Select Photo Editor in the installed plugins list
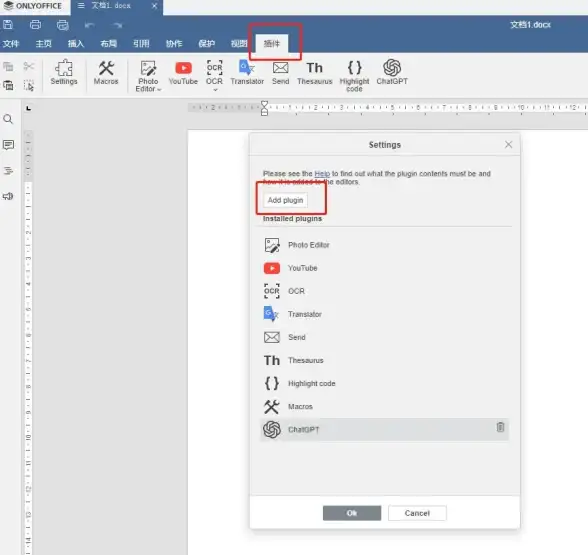This screenshot has width=588, height=555. [x=384, y=245]
